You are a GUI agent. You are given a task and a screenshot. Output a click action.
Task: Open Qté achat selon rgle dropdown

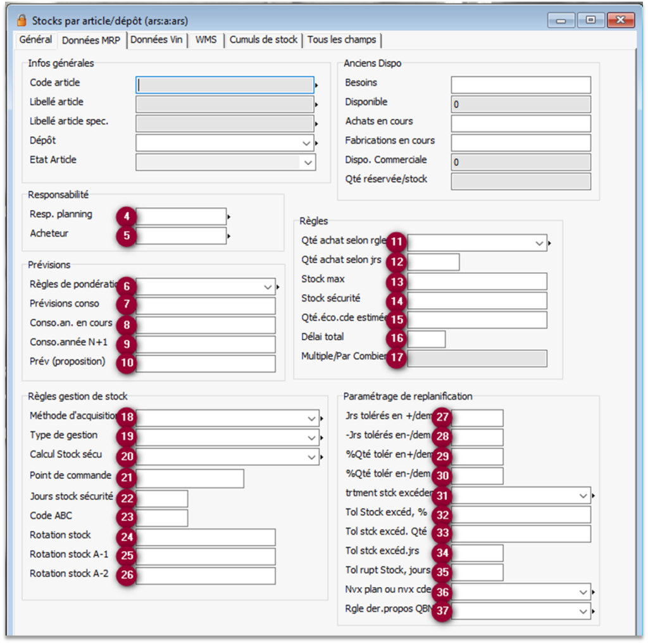coord(539,243)
